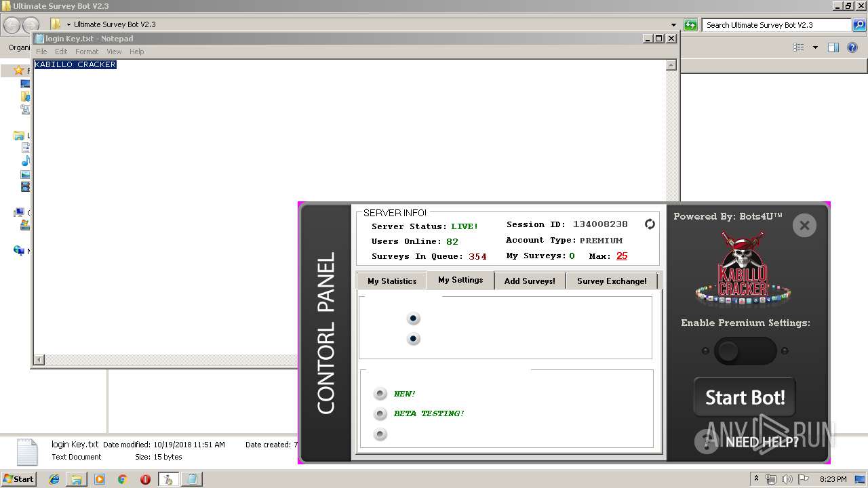The image size is (868, 488).
Task: Open the Add Surveys! tab
Action: pos(530,281)
